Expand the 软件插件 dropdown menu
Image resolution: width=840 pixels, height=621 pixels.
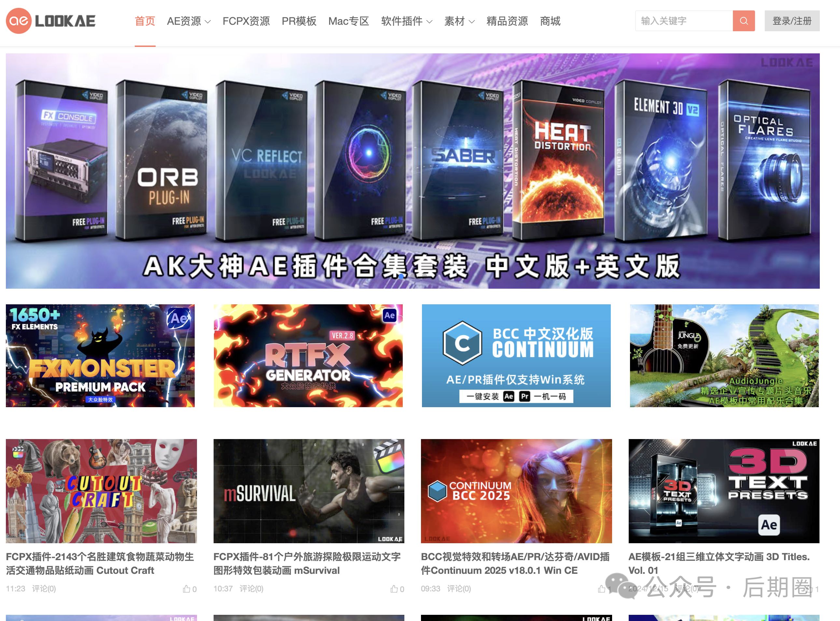[406, 21]
